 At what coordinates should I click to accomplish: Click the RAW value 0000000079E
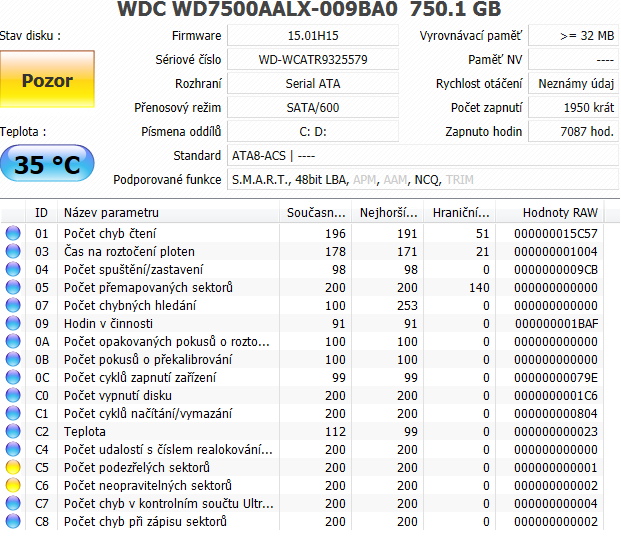pos(556,378)
